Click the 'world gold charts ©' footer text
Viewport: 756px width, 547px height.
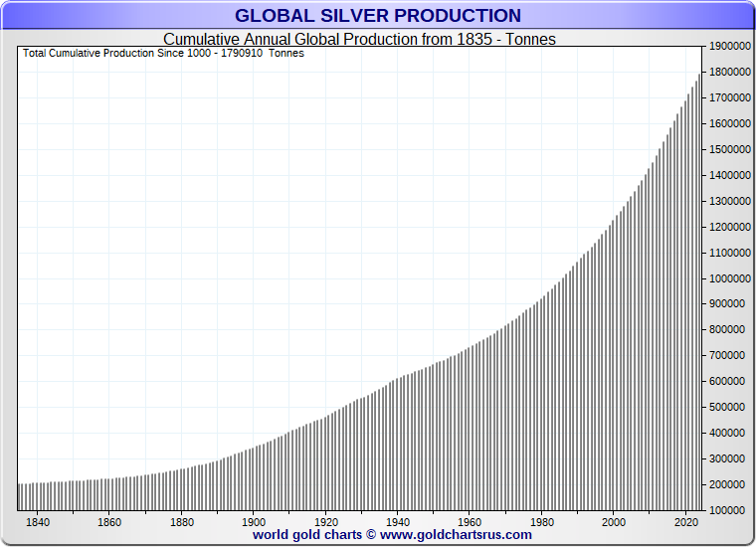pyautogui.click(x=314, y=535)
